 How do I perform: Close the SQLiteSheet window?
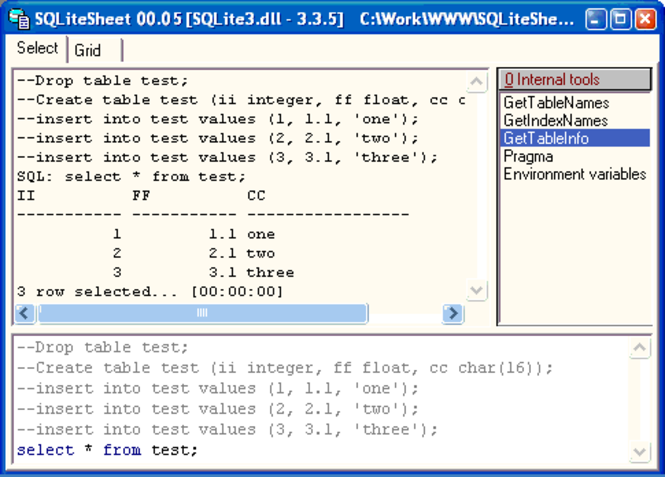pyautogui.click(x=645, y=19)
